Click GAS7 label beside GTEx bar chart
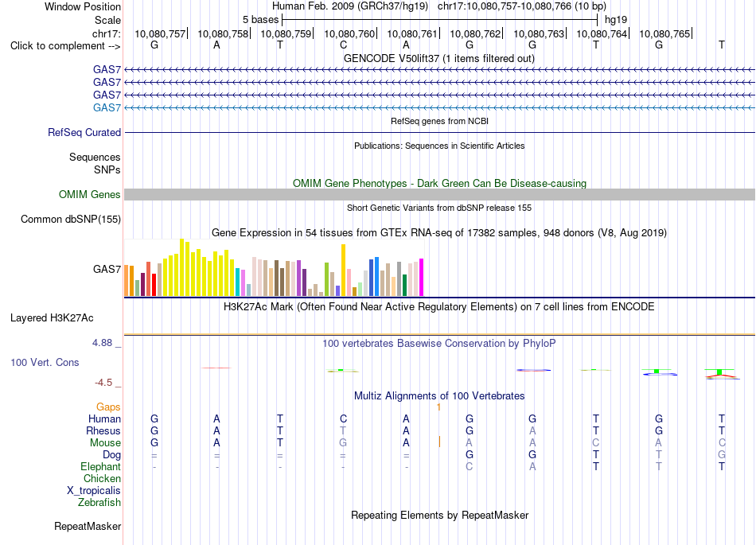 (107, 269)
